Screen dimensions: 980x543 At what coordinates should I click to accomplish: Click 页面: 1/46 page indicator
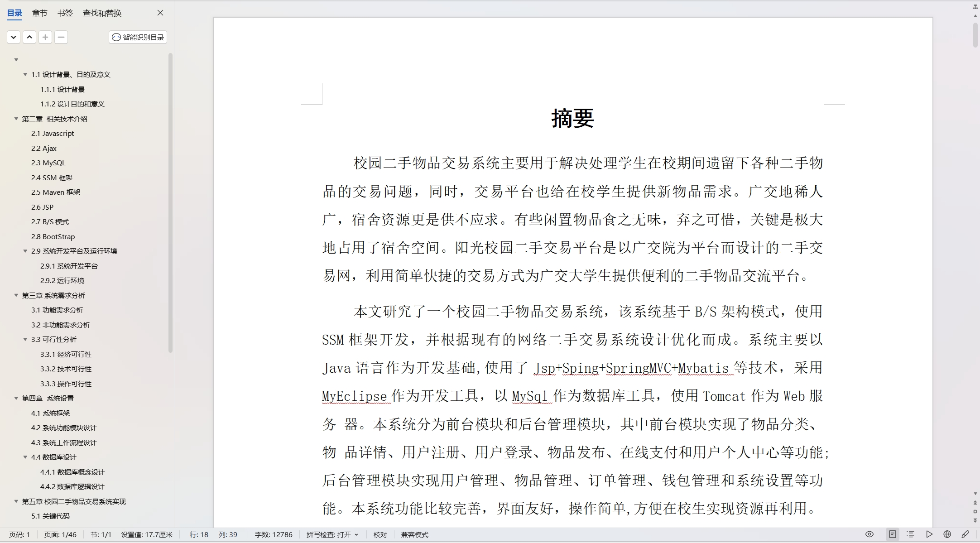click(60, 534)
